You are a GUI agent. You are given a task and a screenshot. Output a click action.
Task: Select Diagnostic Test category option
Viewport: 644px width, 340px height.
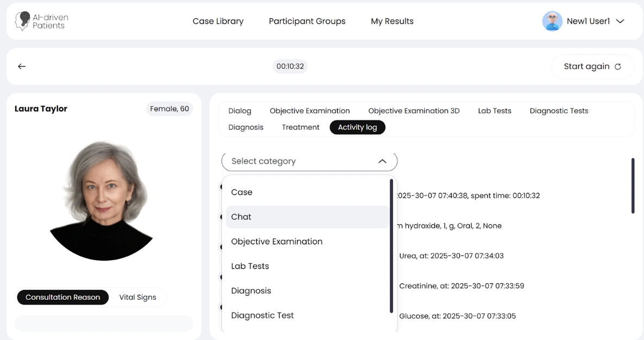pyautogui.click(x=262, y=316)
